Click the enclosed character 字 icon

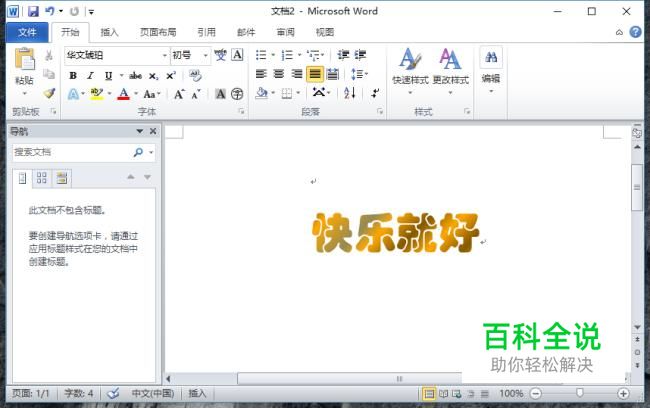click(237, 94)
